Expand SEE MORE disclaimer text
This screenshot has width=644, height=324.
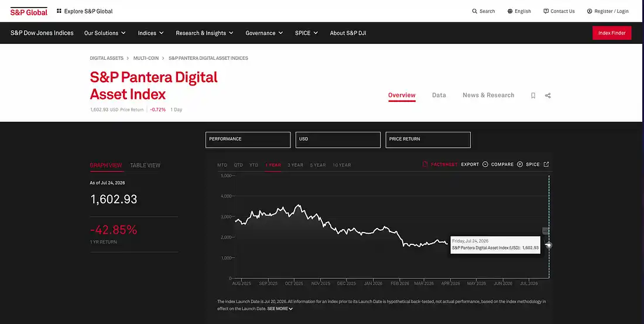point(280,308)
